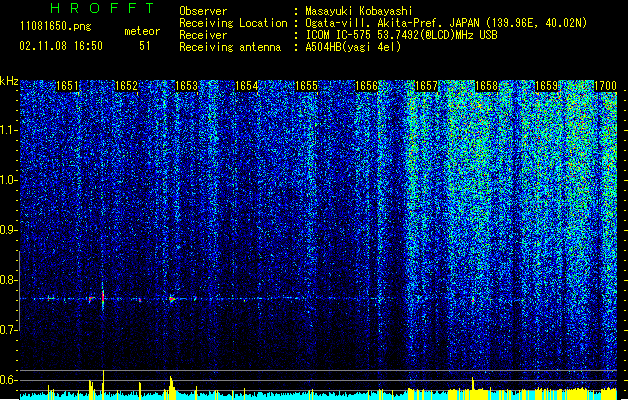Click the meteor echo just before 1653
Screen dimensions: 629x400
[x=172, y=298]
